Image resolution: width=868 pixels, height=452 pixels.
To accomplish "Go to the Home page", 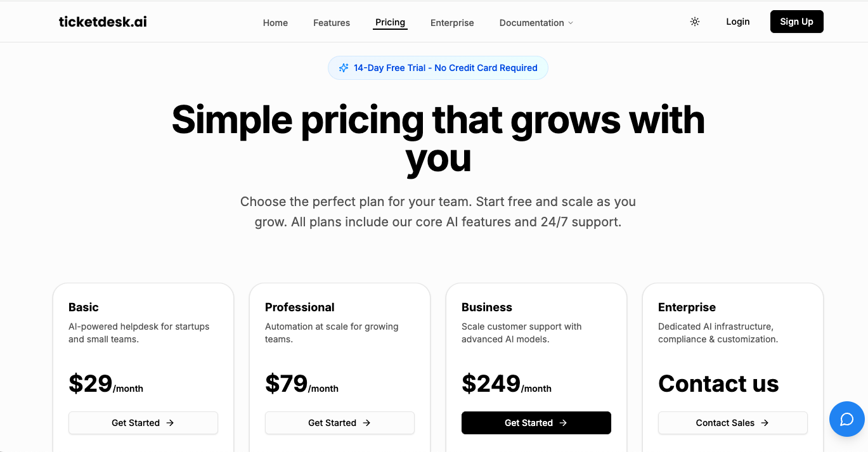I will pyautogui.click(x=275, y=23).
